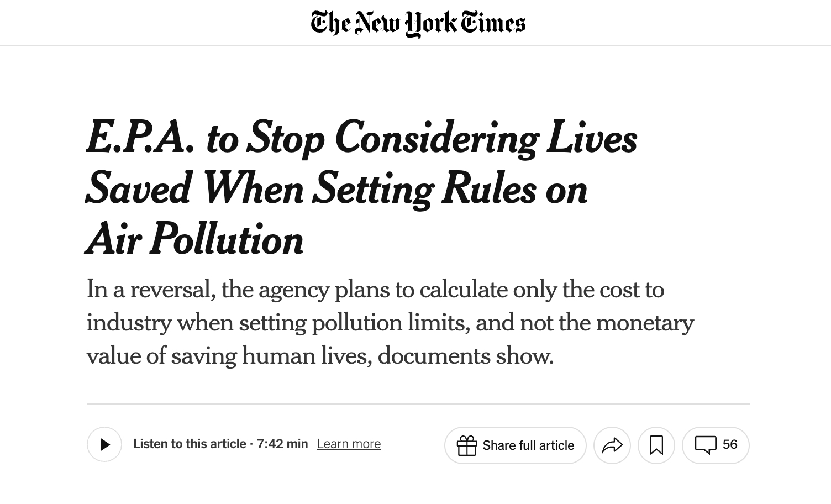The width and height of the screenshot is (831, 504).
Task: Click "documents show" in the summary
Action: pyautogui.click(x=465, y=356)
